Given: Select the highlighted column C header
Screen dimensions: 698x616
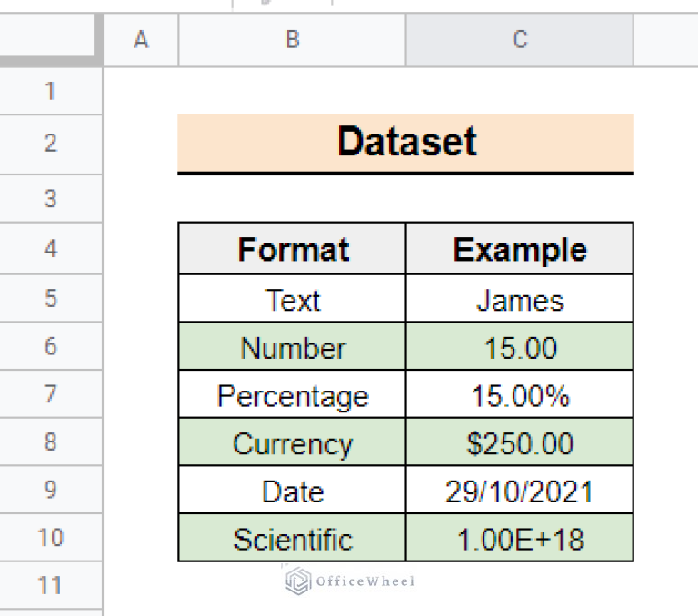Looking at the screenshot, I should 519,39.
